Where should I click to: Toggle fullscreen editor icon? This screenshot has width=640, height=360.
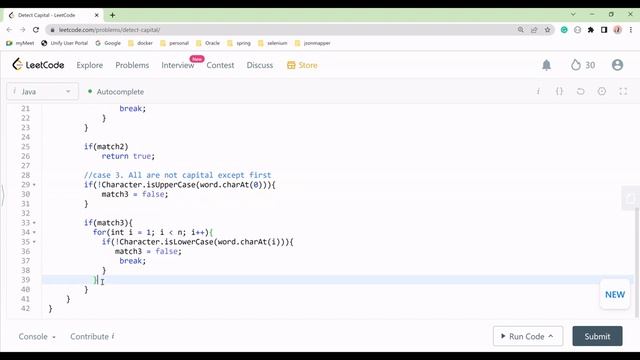623,91
